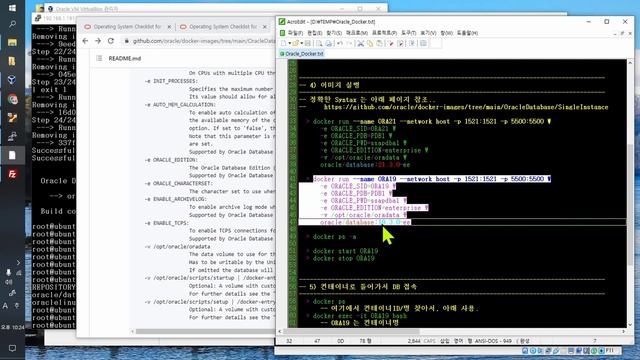Screen dimensions: 640x360
Task: Click the Replace icon next to Find in AcroEdit
Action: click(x=401, y=43)
